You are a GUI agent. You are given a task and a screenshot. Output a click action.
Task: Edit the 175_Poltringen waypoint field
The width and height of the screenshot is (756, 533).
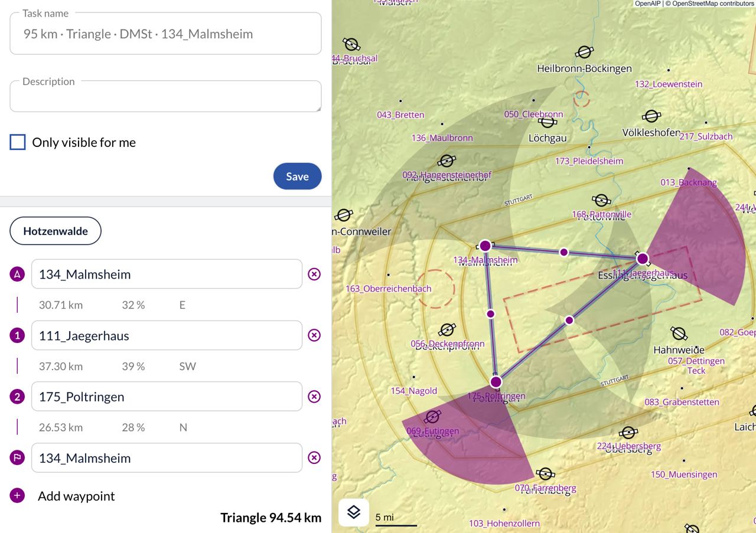click(167, 397)
